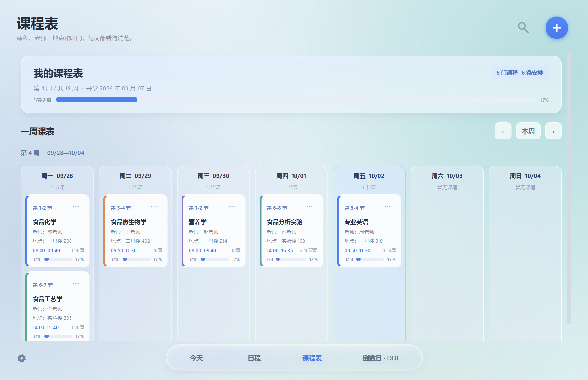Open the 食品化学 course title
This screenshot has width=588, height=380.
click(x=44, y=222)
